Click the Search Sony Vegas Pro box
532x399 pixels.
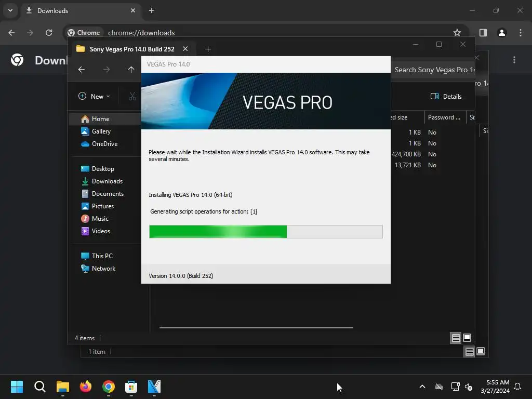[433, 70]
